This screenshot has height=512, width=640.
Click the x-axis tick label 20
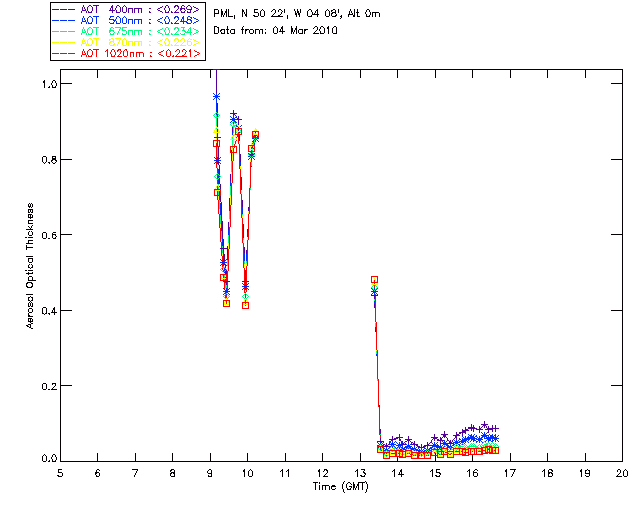coord(622,472)
